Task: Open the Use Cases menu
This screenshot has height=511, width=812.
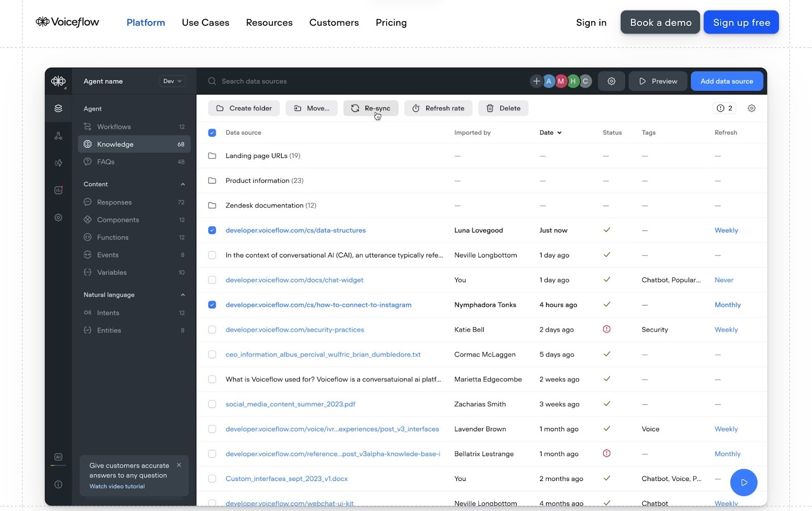Action: pyautogui.click(x=206, y=22)
